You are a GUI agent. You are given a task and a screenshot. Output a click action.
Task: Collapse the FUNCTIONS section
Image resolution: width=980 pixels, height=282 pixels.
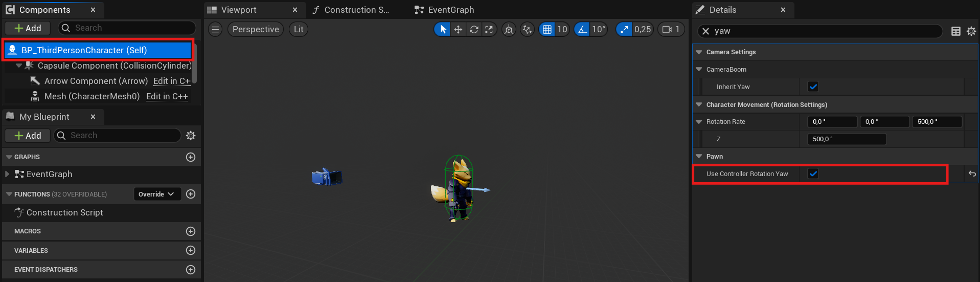pos(9,194)
